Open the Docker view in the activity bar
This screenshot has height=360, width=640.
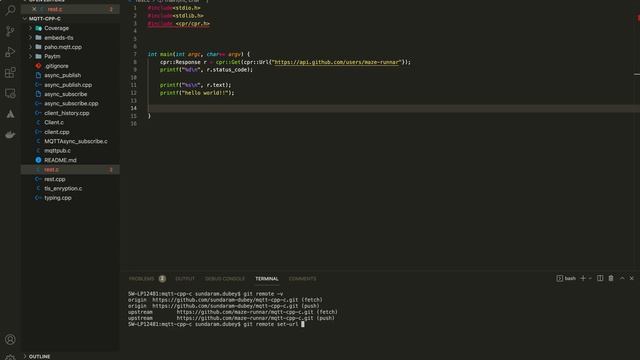click(10, 135)
